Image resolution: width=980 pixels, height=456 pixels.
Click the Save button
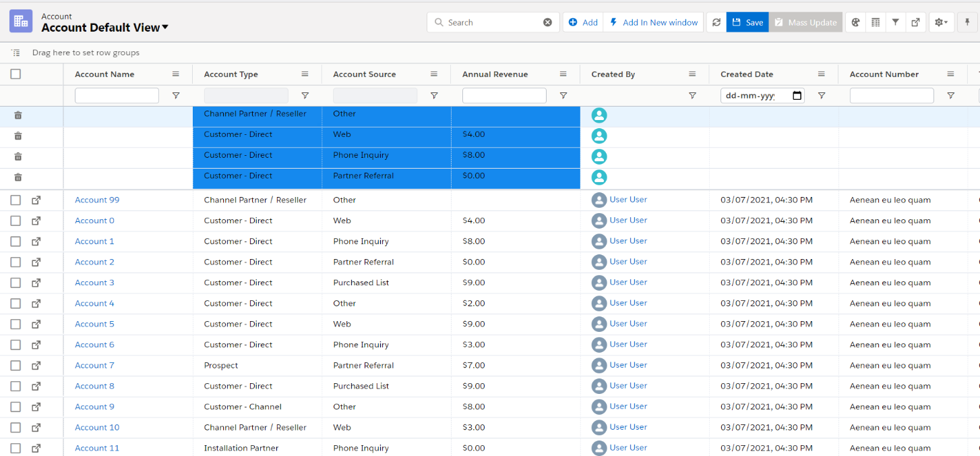[x=747, y=22]
